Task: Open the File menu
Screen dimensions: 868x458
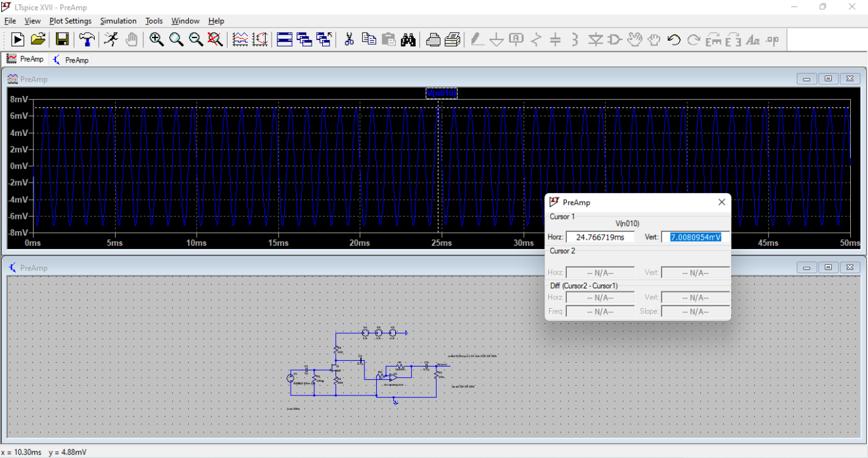Action: click(x=10, y=21)
